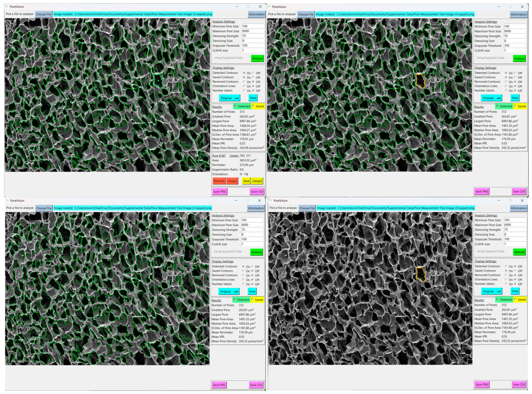Image resolution: width=532 pixels, height=394 pixels.
Task: Click Denoising Strength field in bottom-left window
Action: 252,230
